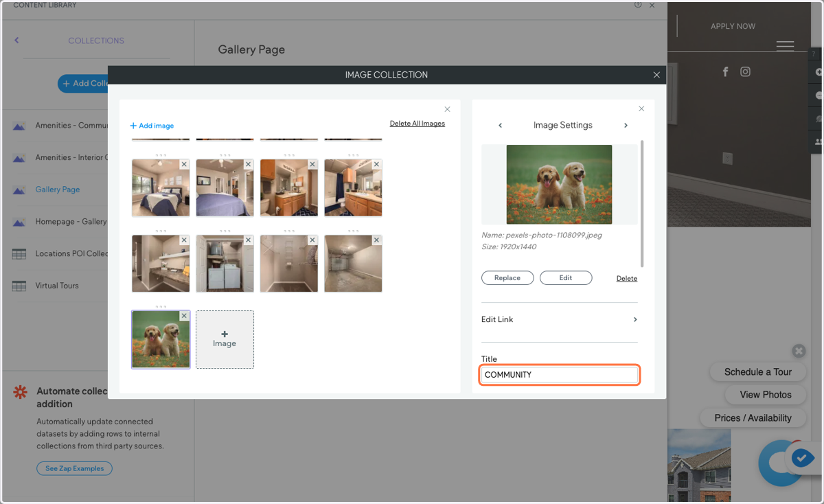The width and height of the screenshot is (824, 504).
Task: Click the Facebook icon on the site
Action: pyautogui.click(x=725, y=71)
